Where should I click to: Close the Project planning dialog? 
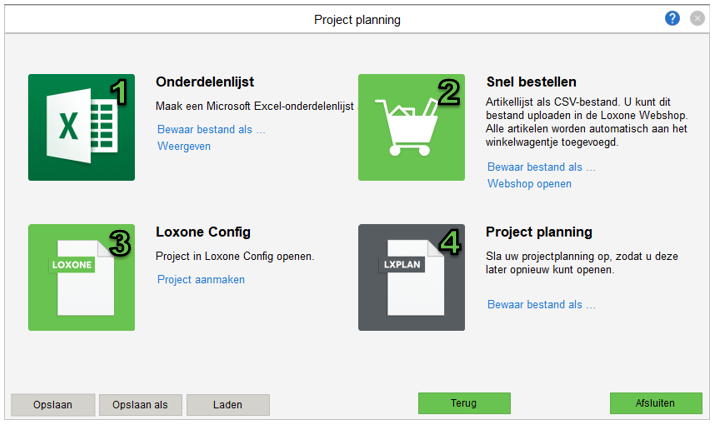pos(697,19)
